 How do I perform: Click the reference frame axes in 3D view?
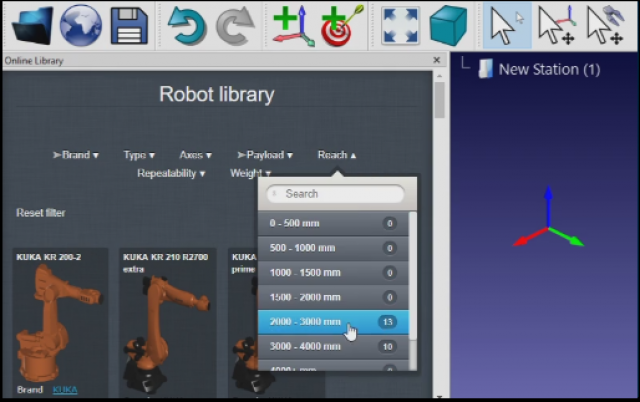[548, 218]
